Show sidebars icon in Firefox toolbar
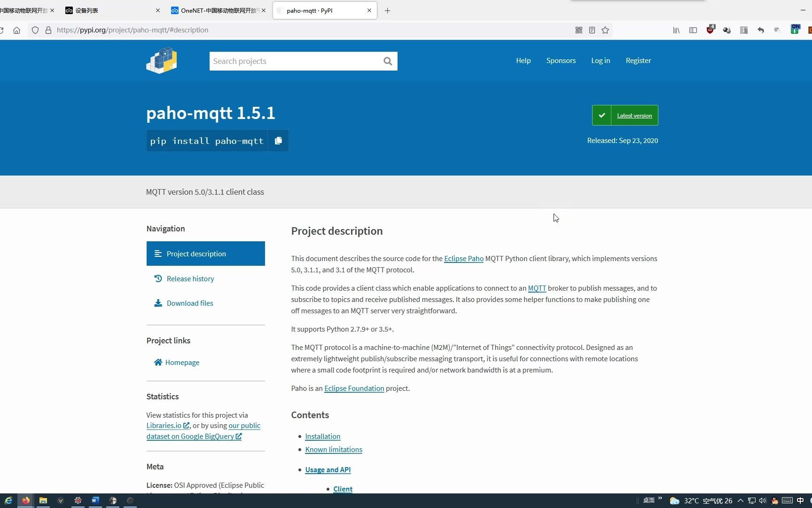Screen dimensions: 812x508 pos(693,30)
